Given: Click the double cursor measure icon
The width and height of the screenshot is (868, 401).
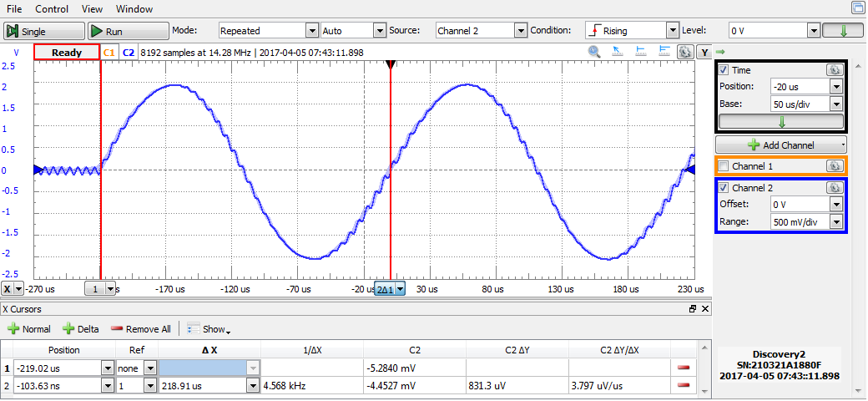Looking at the screenshot, I should 664,52.
